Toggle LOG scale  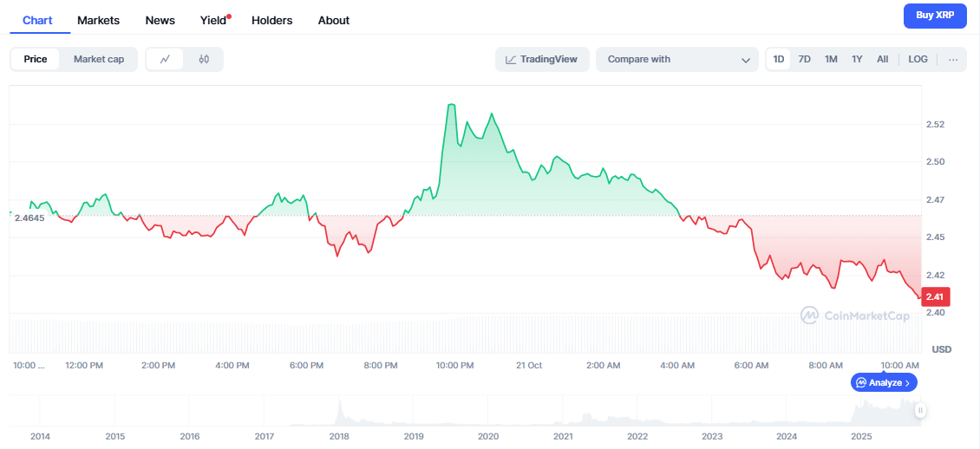click(x=918, y=59)
